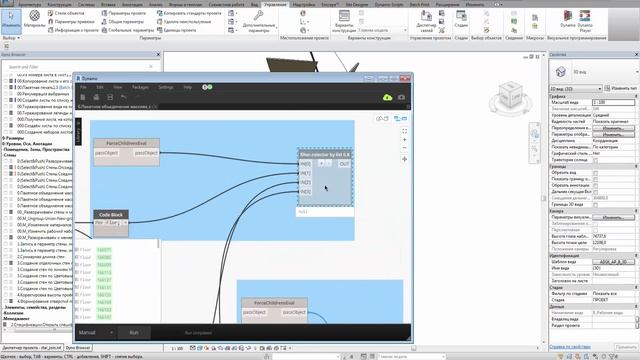640x360 pixels.
Task: Click the Save icon in Dynamo toolbar
Action: point(110,97)
